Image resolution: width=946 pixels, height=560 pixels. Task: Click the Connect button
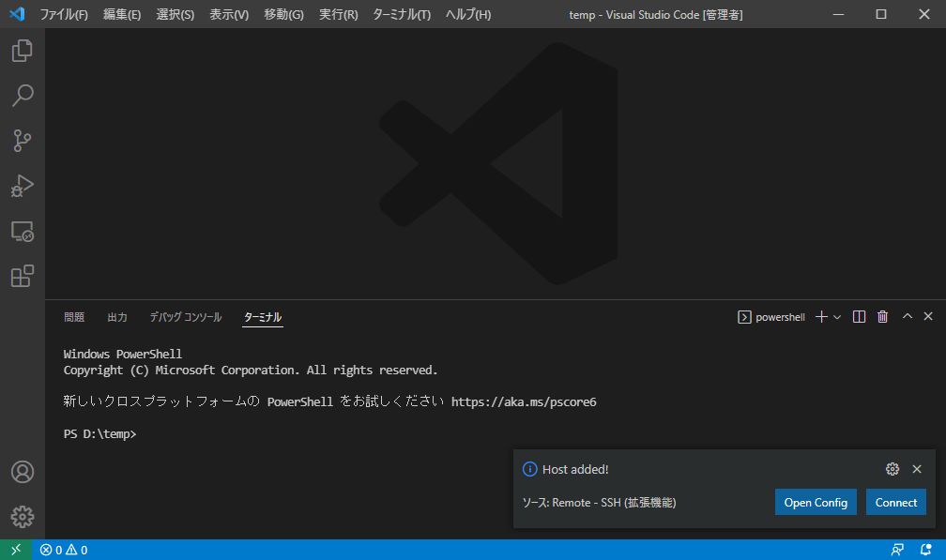pyautogui.click(x=896, y=502)
